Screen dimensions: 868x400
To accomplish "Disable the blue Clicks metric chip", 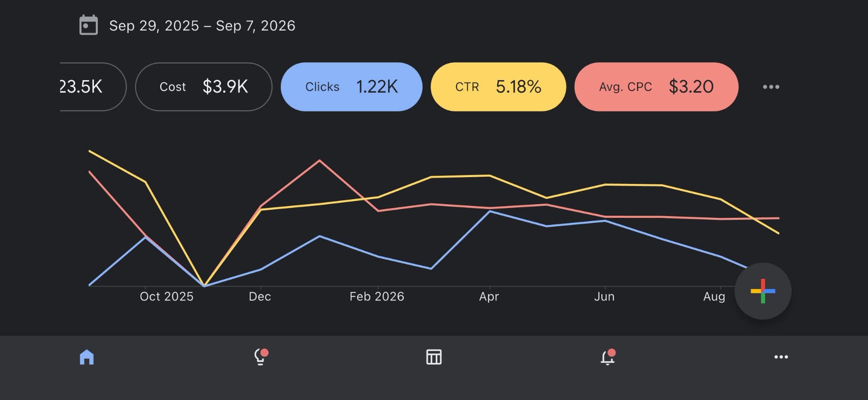I will click(x=351, y=87).
